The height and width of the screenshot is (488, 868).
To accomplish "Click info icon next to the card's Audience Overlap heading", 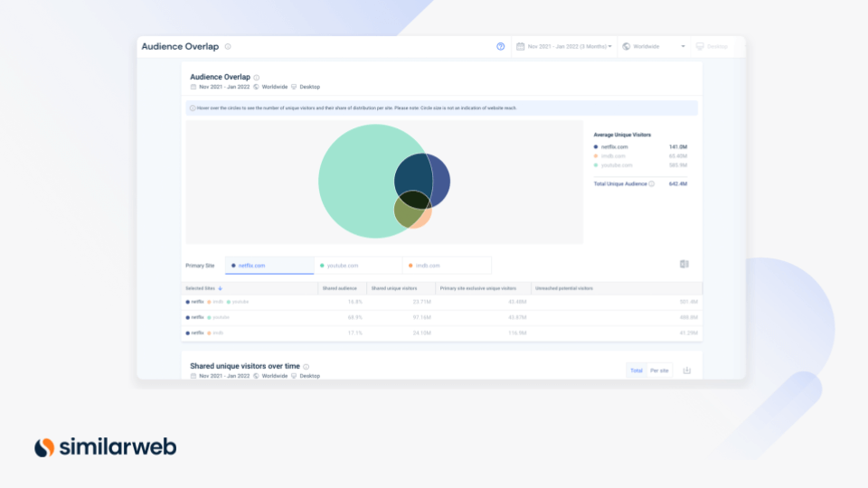I will tap(257, 78).
